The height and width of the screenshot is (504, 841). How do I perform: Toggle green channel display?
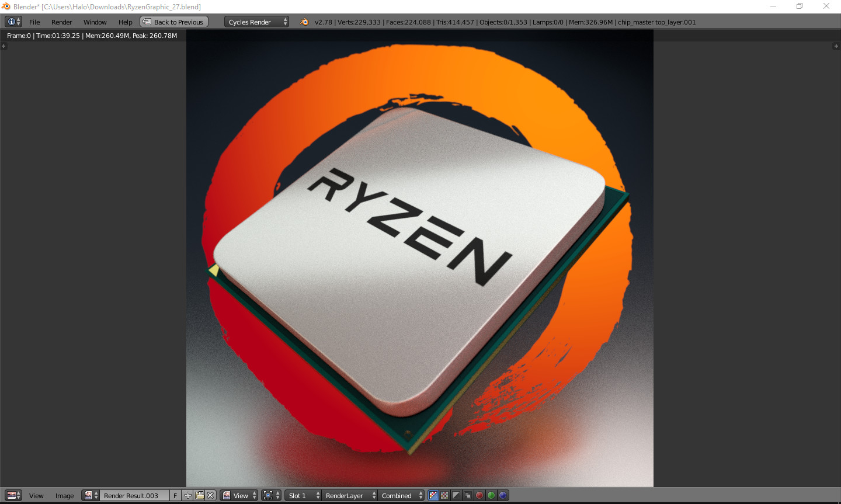point(491,495)
